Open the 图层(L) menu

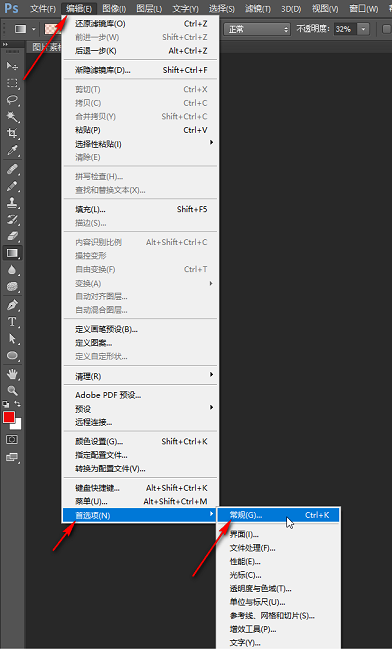coord(149,9)
